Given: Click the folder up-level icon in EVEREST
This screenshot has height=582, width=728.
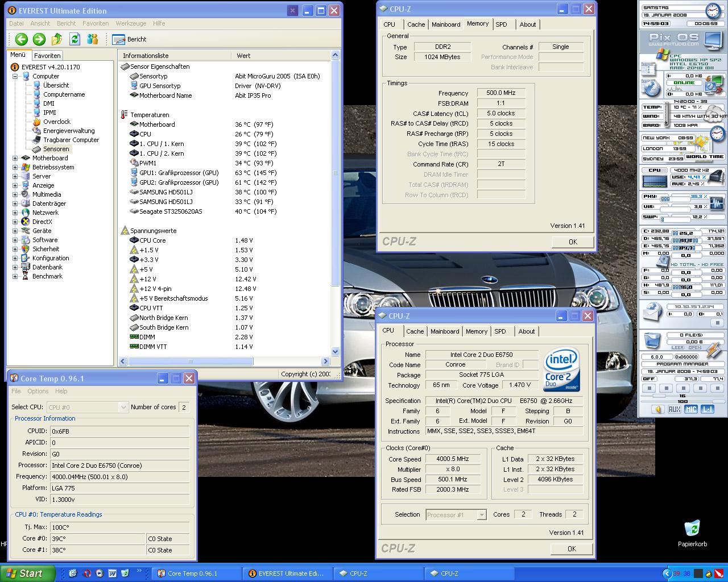Looking at the screenshot, I should (x=57, y=39).
